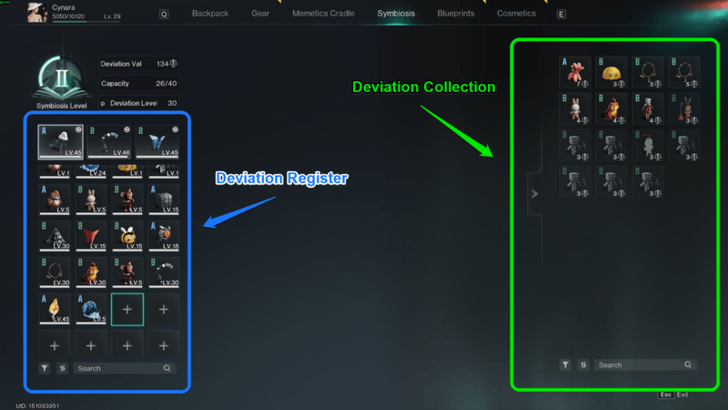Remove the LV.46 deviation with minus

click(127, 130)
